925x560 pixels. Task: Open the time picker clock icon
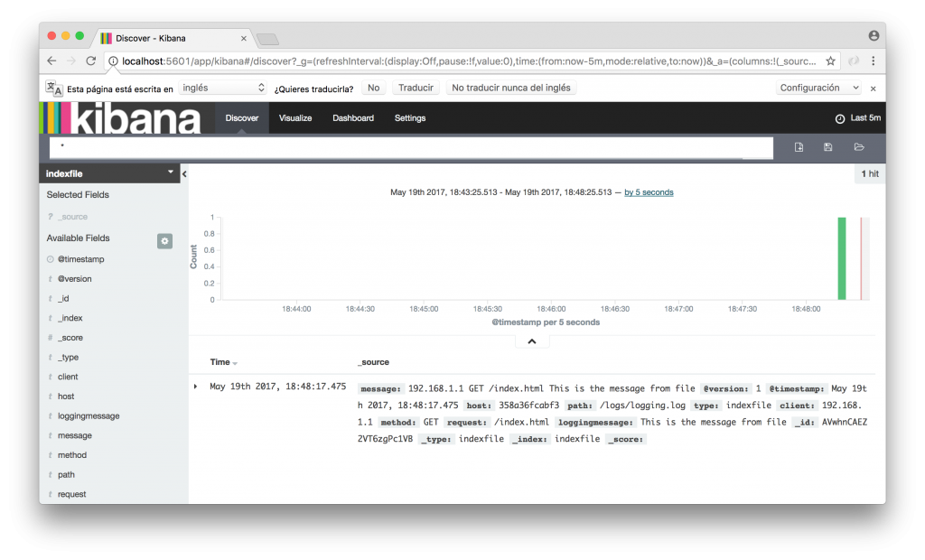(840, 118)
